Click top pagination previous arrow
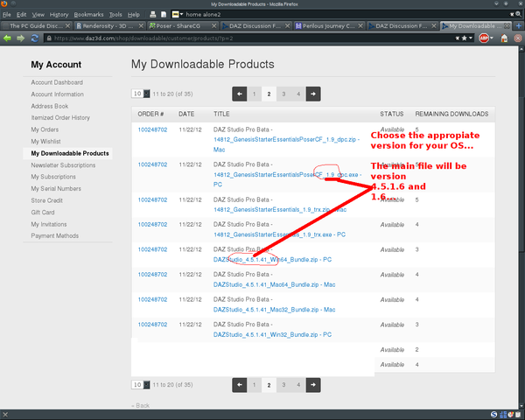 tap(240, 94)
